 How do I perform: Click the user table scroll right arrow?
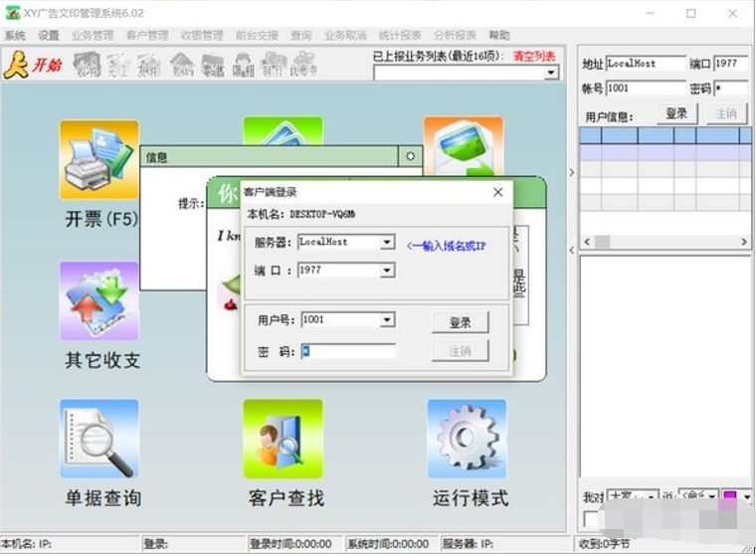click(744, 242)
